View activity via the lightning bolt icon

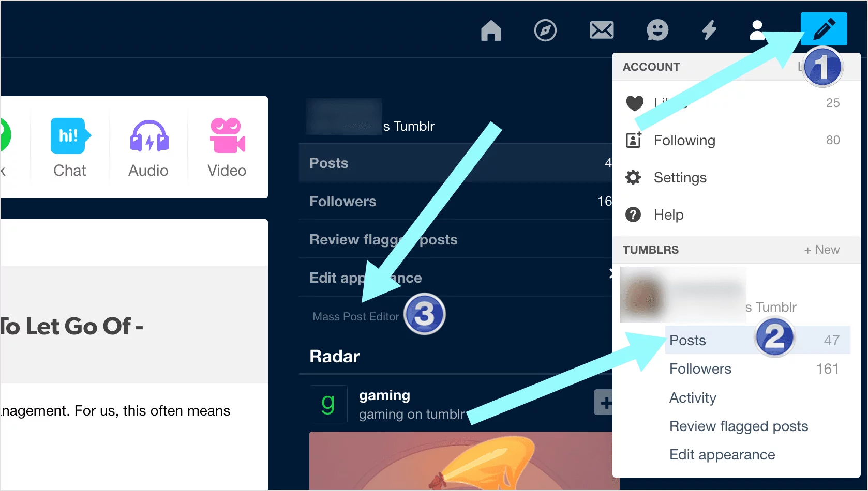[x=709, y=31]
